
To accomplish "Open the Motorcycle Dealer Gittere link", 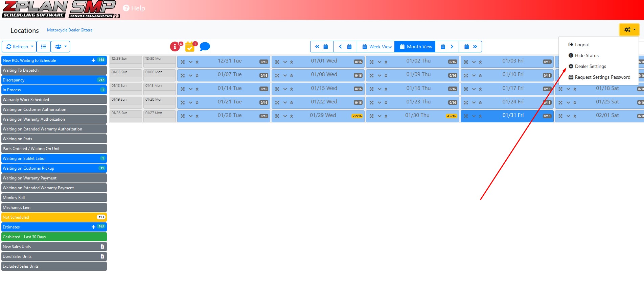I will [x=70, y=30].
